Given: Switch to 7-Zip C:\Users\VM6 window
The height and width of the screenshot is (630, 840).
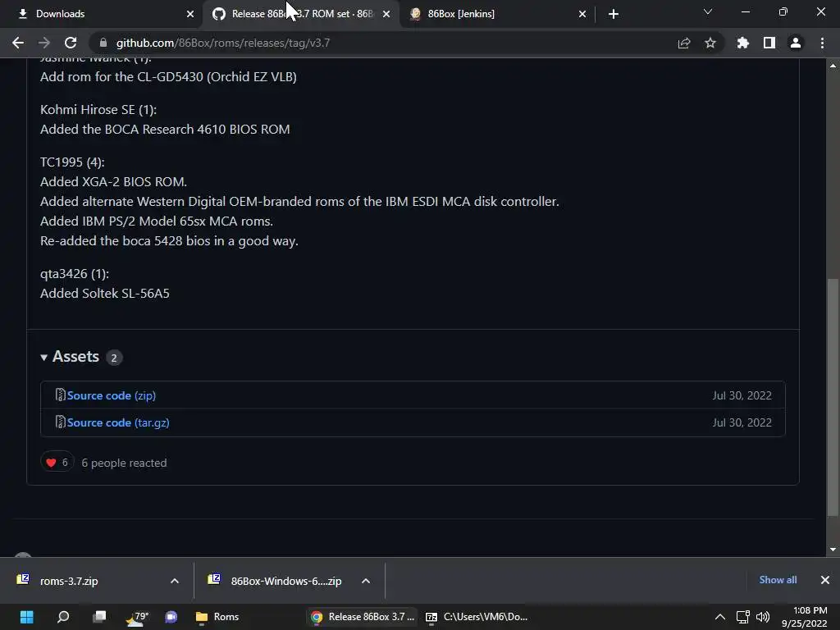Looking at the screenshot, I should [x=477, y=617].
